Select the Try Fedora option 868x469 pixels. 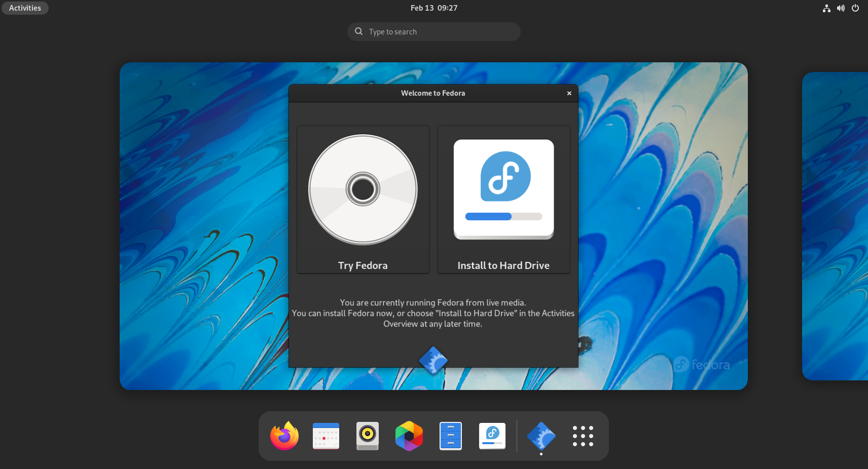pos(363,199)
